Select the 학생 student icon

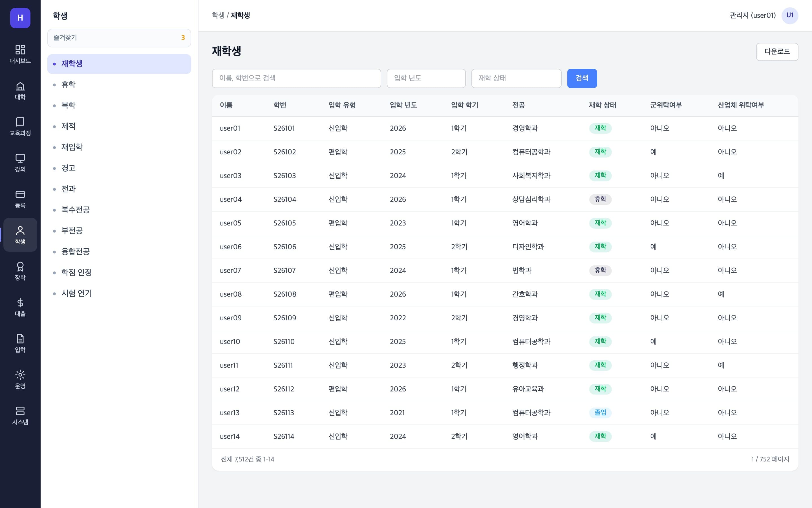point(20,235)
